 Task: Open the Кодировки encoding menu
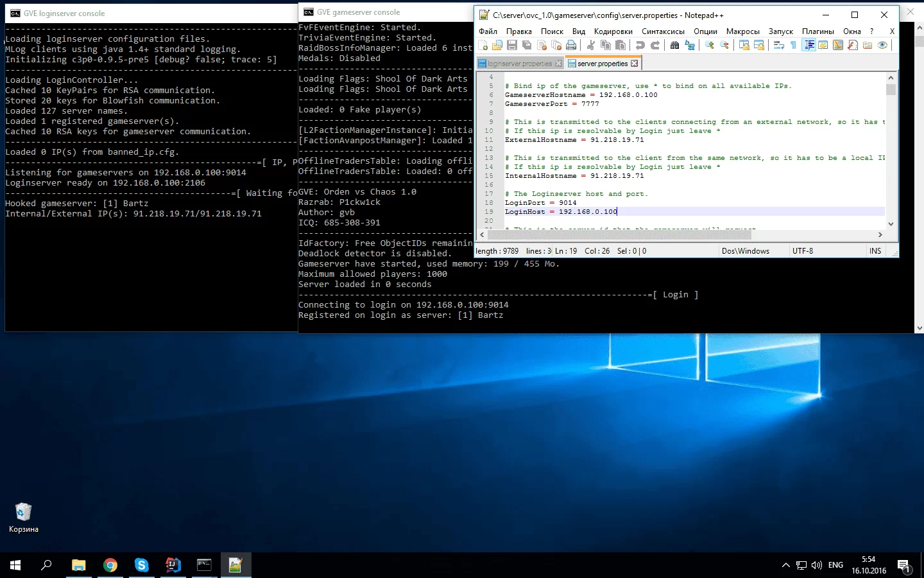[x=613, y=31]
